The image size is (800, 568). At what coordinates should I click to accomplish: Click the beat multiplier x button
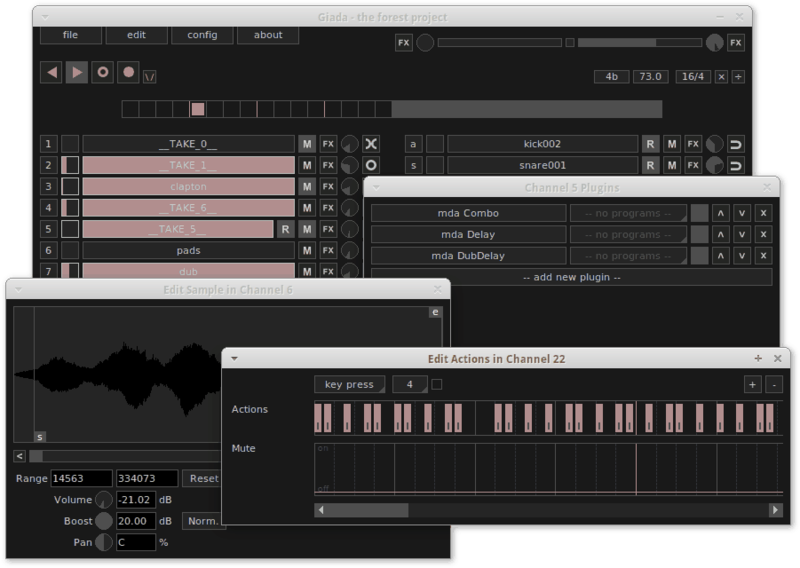[x=721, y=77]
